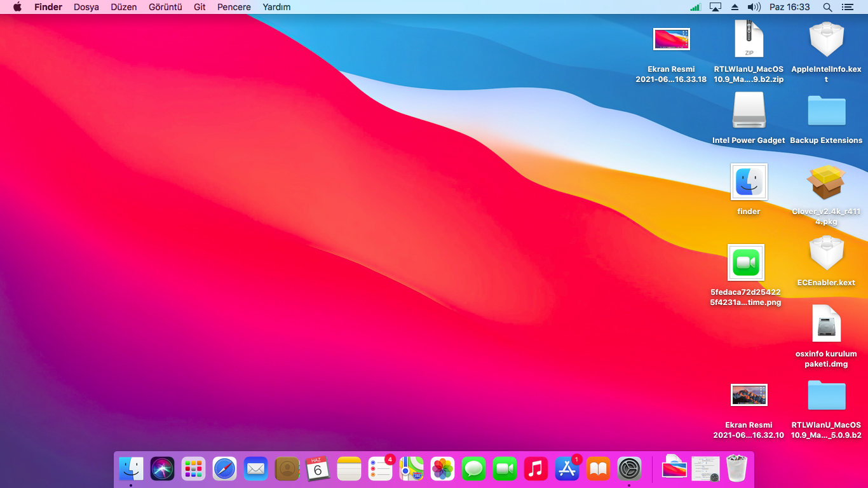Open Notes from the Dock
Image resolution: width=868 pixels, height=488 pixels.
click(349, 469)
